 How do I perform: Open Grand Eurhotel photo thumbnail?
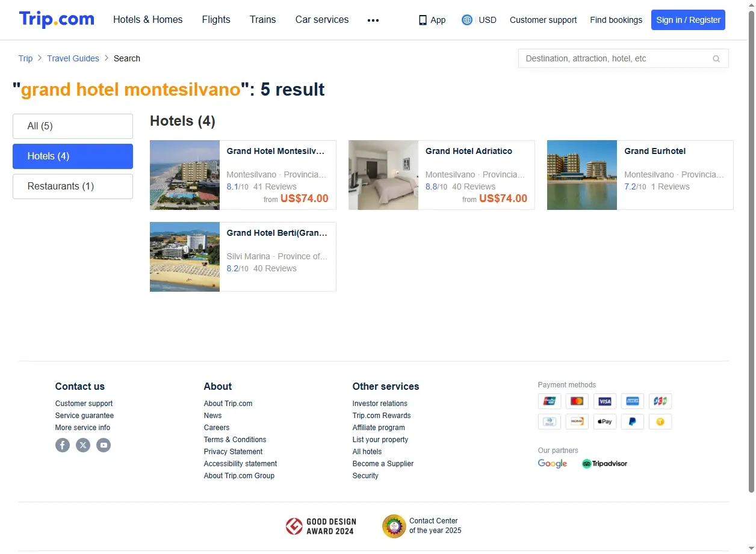582,175
